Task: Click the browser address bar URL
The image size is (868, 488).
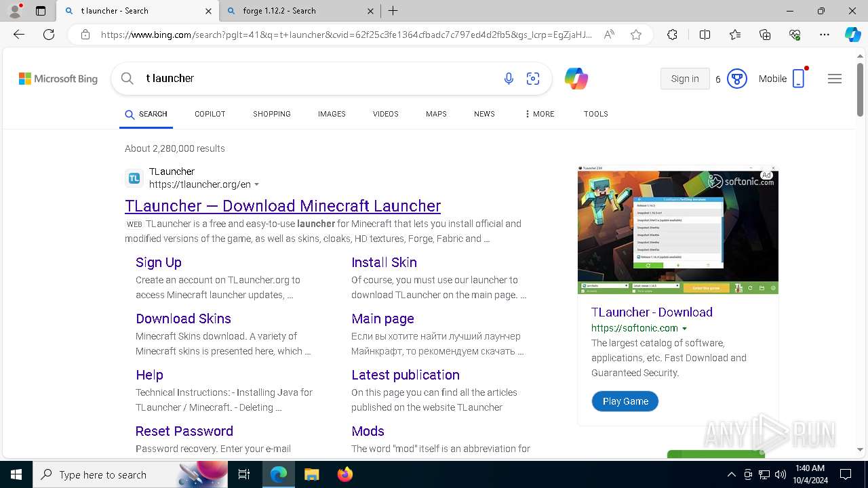Action: pyautogui.click(x=346, y=35)
